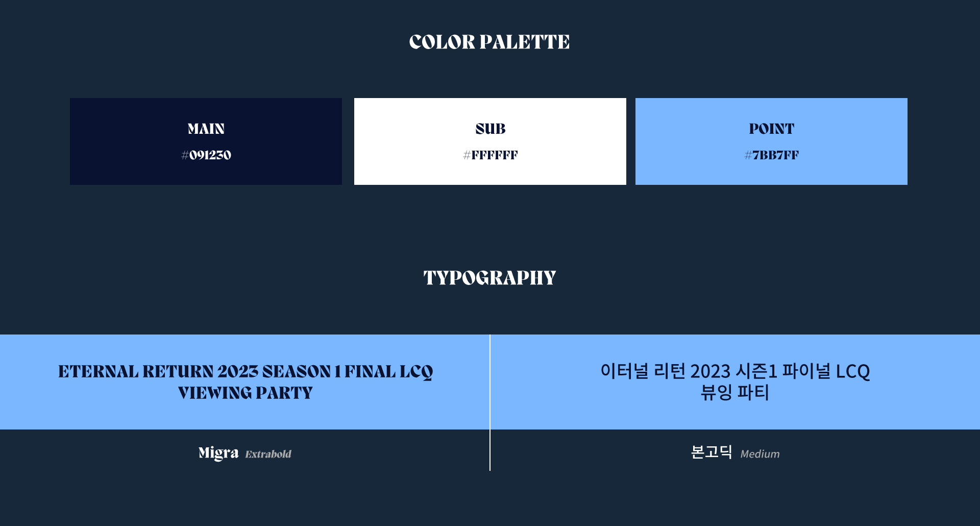Select the #091230 hex code text

[206, 155]
